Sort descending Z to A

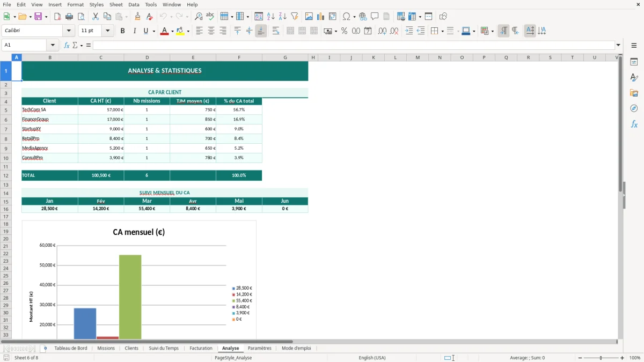coord(283,17)
